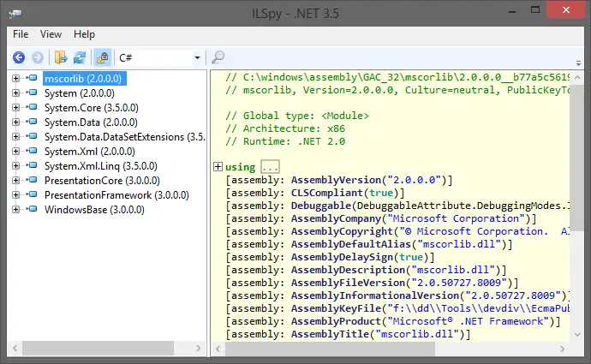This screenshot has width=591, height=364.
Task: Select WindowsBase (3.0.0.0) in the tree
Action: 94,210
